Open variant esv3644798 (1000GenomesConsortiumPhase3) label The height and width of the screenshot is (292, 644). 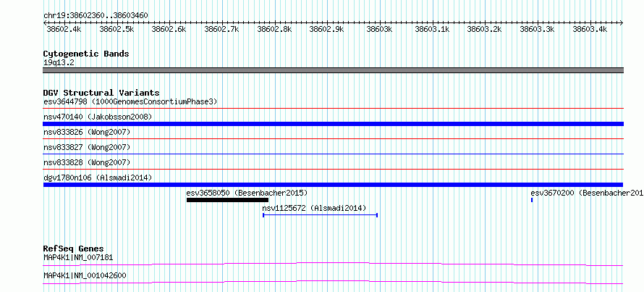point(130,101)
